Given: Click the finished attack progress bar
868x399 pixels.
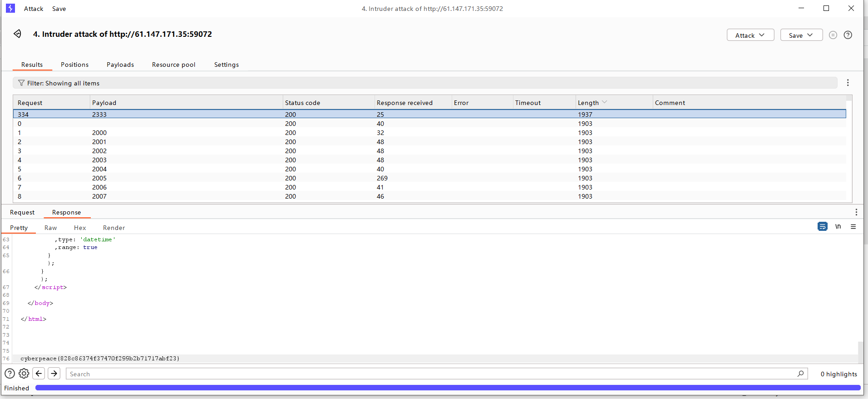Looking at the screenshot, I should point(447,388).
